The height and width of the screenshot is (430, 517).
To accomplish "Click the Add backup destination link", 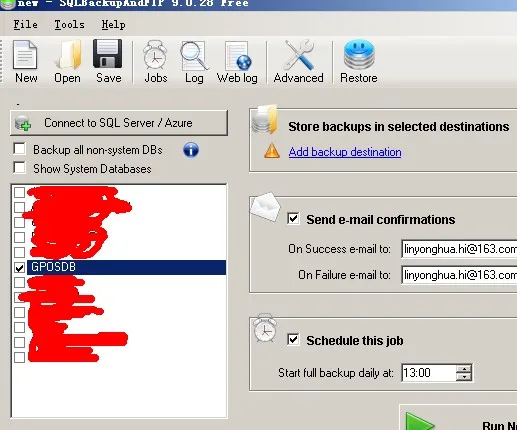I will coord(345,152).
